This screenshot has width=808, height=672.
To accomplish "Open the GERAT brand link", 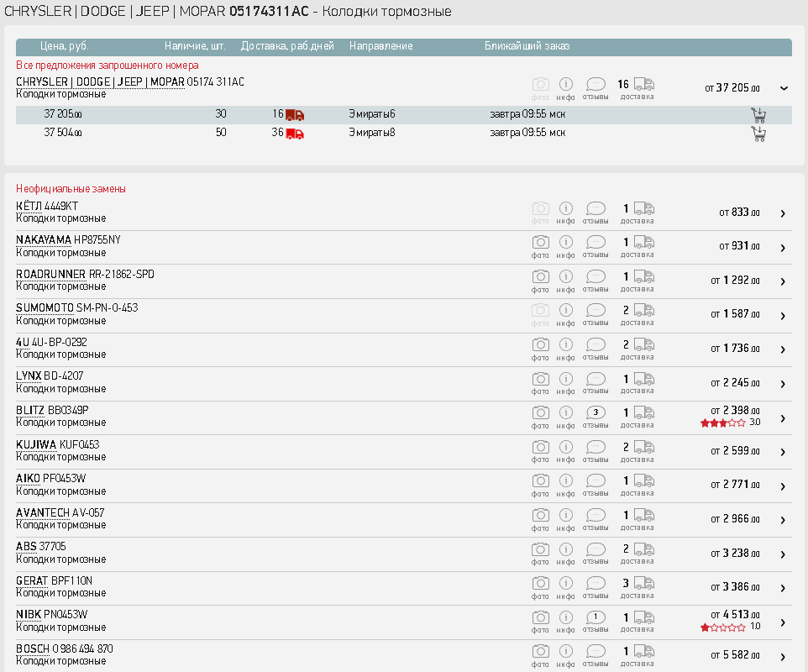I will (32, 580).
